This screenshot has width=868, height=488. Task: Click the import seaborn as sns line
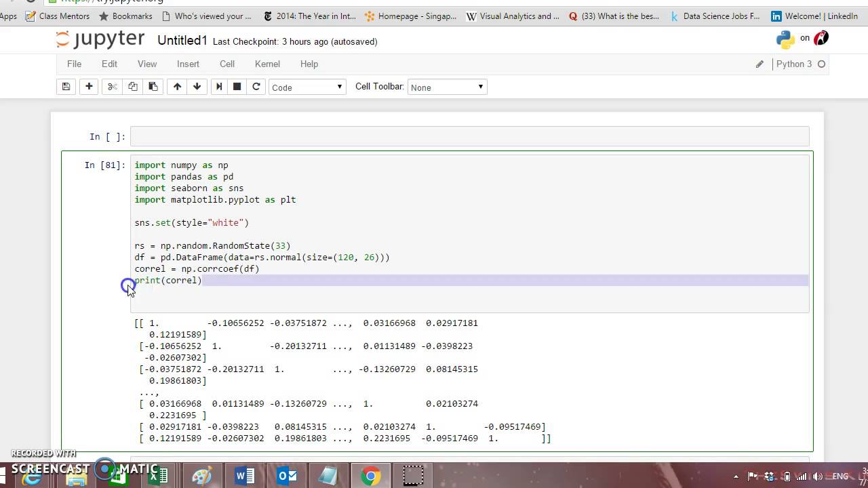(x=189, y=188)
